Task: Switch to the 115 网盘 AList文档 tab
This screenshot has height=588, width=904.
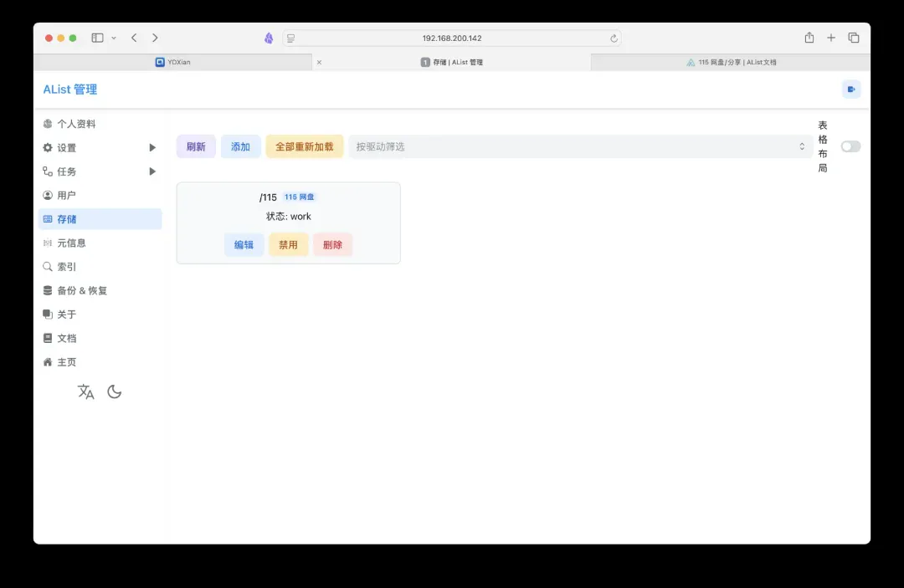Action: point(731,62)
